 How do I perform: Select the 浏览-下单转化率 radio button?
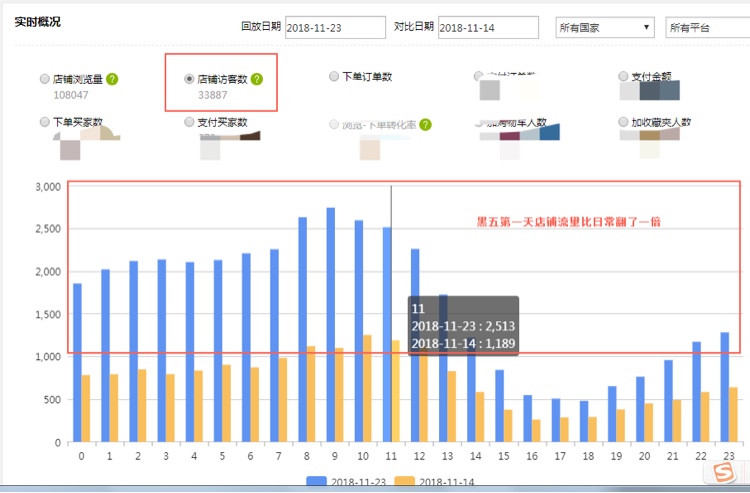pyautogui.click(x=334, y=125)
